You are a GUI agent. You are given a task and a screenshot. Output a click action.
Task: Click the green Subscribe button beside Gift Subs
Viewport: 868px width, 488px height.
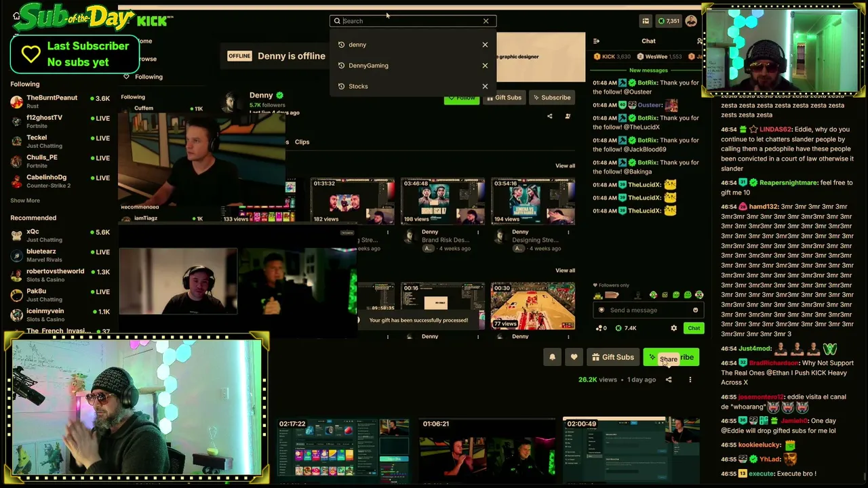point(671,357)
